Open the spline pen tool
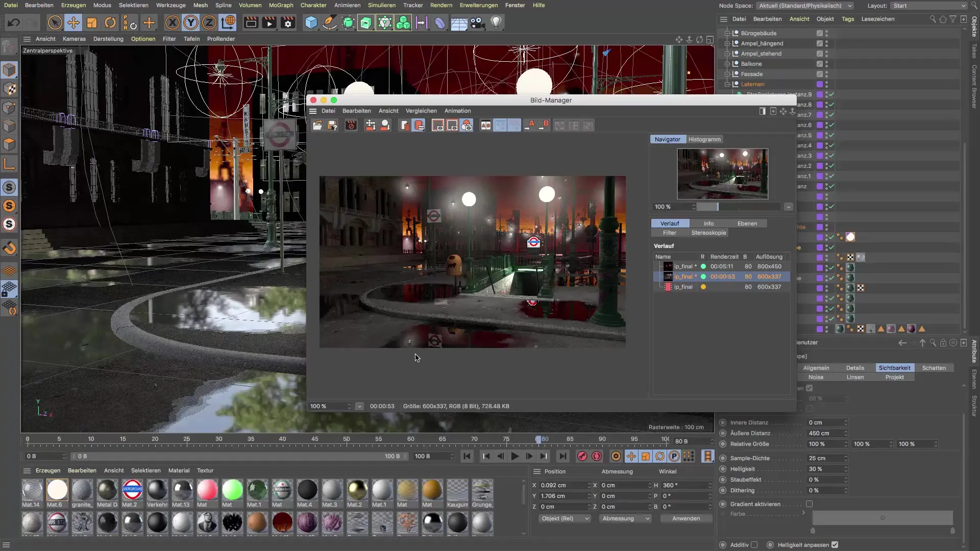 coord(330,22)
